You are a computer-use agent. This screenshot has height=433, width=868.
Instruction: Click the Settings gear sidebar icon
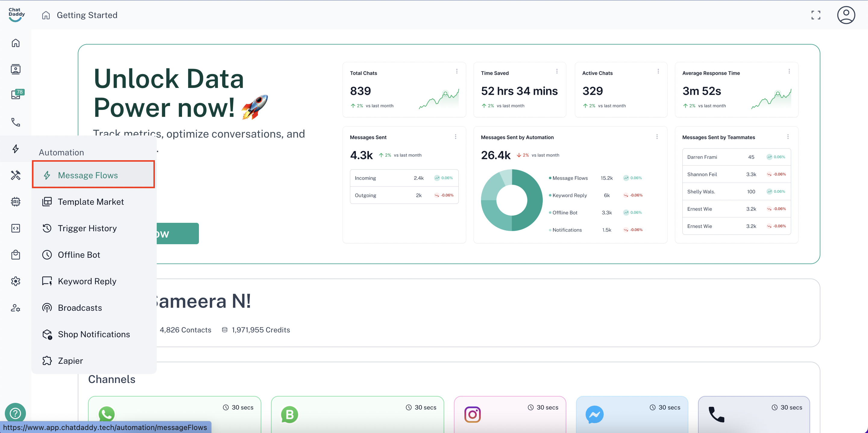point(15,281)
